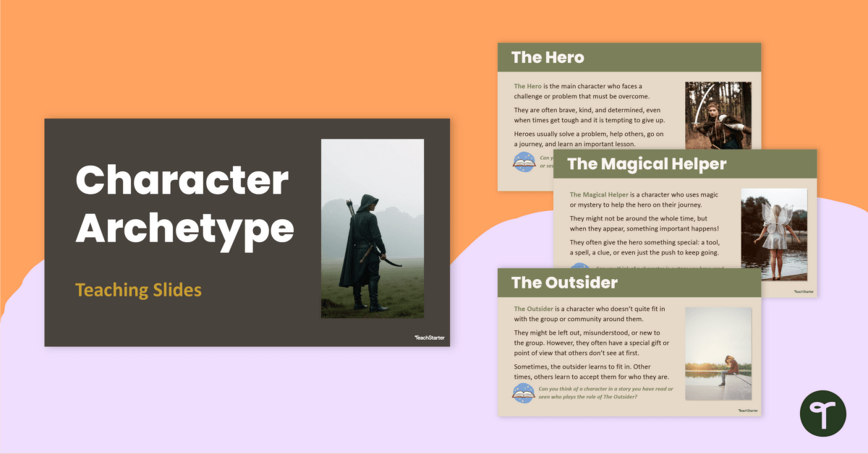
Task: Click 'The Magical Helper' highlighted green text
Action: point(600,194)
